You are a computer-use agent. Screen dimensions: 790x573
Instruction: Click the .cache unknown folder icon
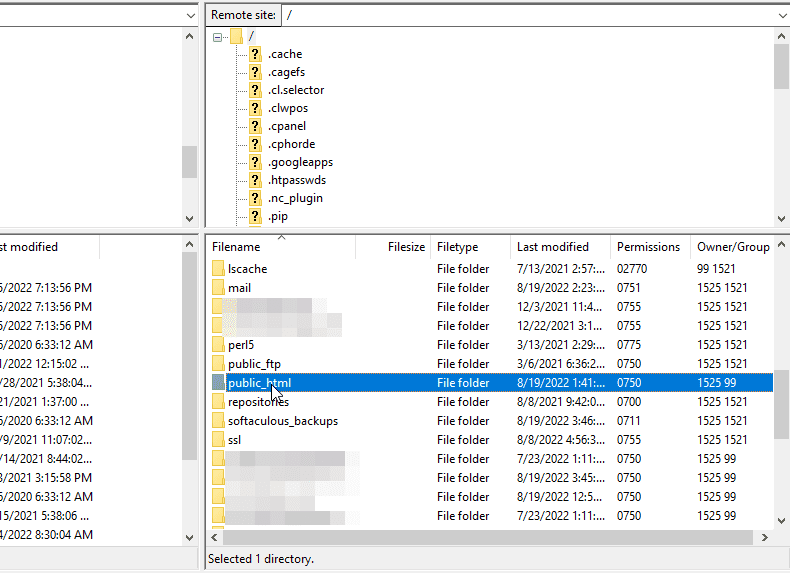pos(255,54)
